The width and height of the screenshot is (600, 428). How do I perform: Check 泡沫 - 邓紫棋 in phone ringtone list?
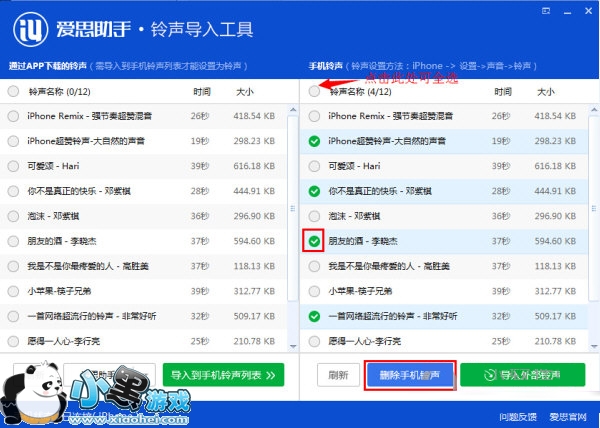(x=314, y=216)
